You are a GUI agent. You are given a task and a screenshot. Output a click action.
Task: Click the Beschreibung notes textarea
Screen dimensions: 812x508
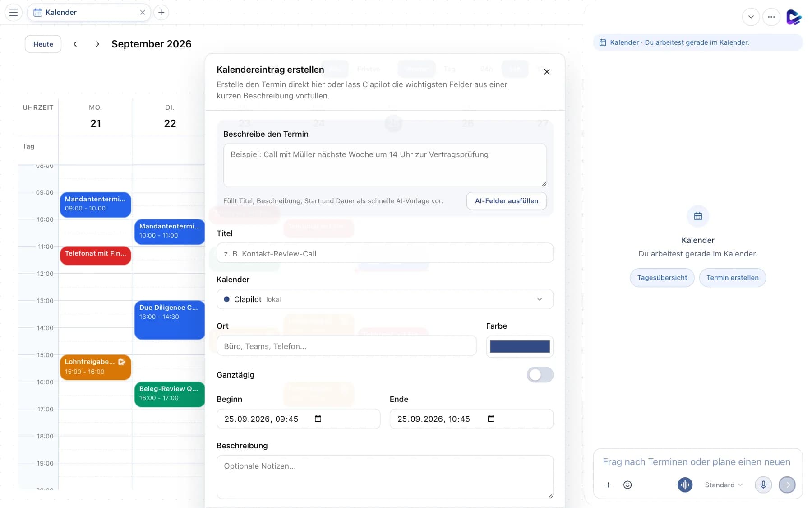pos(385,477)
